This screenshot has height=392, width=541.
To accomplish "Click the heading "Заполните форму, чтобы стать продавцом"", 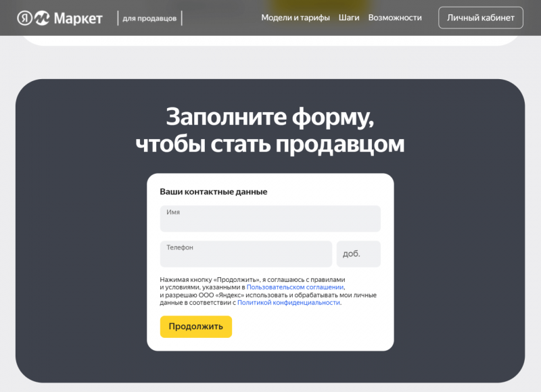I will [270, 130].
